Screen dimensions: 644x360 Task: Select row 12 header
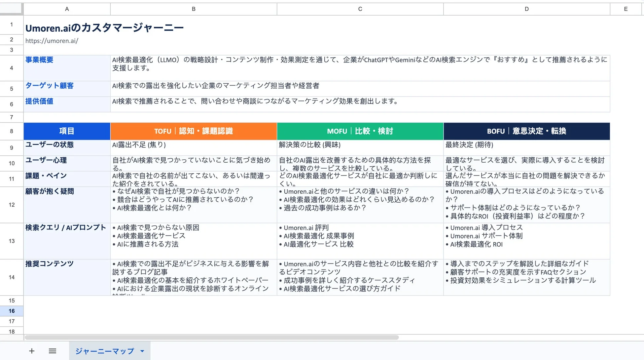tap(12, 205)
